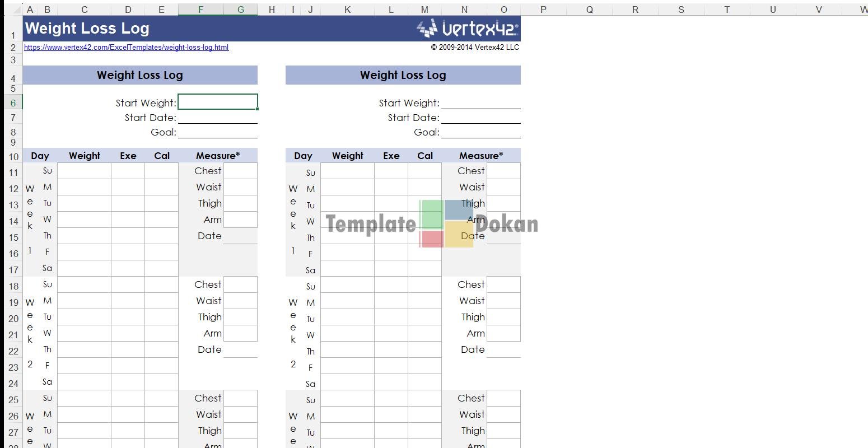Select the Goal field in right log
Screen dimensions: 868x448
tap(480, 132)
